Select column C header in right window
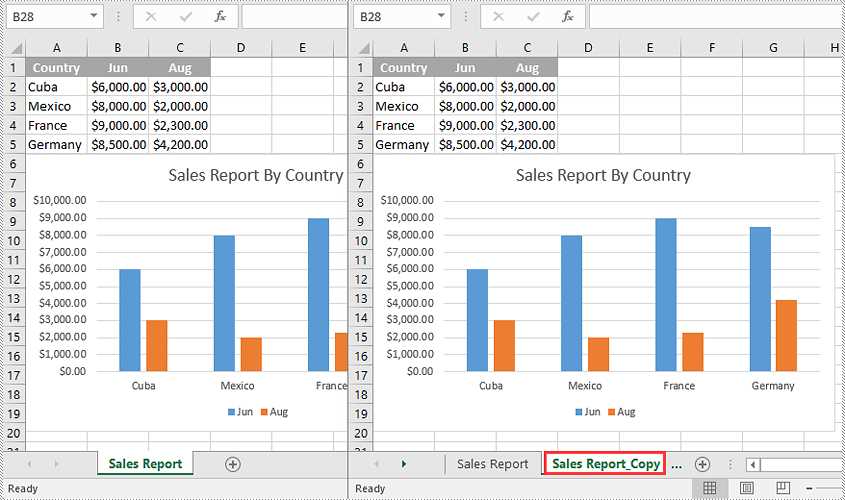The image size is (845, 500). 527,48
